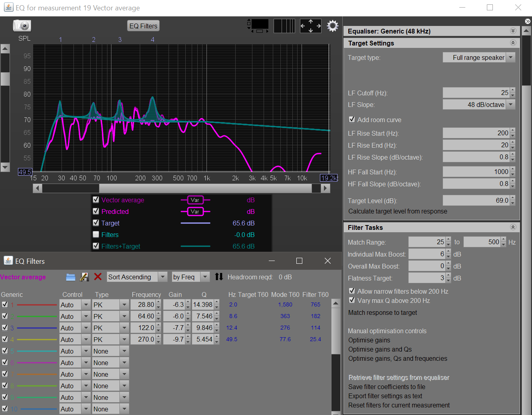Click the Predicted Var smoothing swatch
This screenshot has height=415, width=532.
pyautogui.click(x=195, y=211)
